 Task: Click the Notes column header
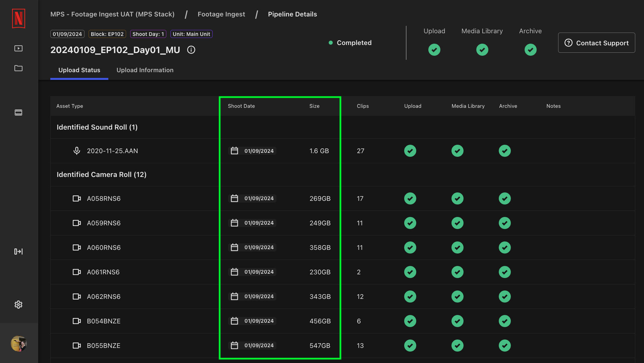coord(553,106)
